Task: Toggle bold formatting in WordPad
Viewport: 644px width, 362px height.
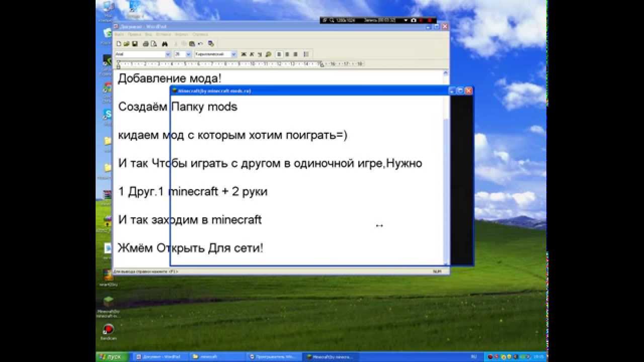Action: click(x=244, y=54)
